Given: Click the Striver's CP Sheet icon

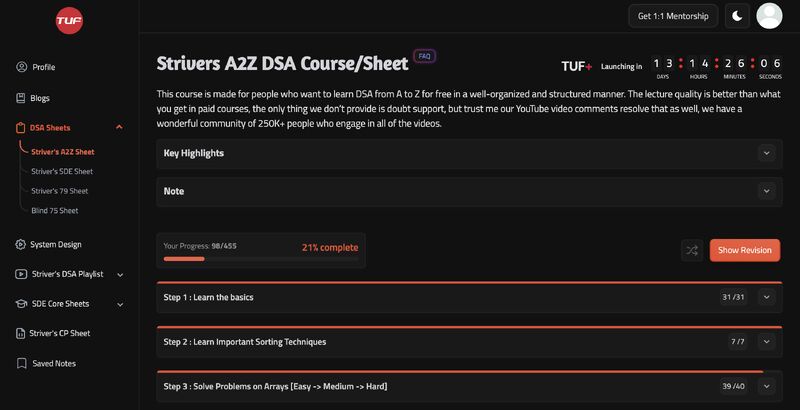Looking at the screenshot, I should coord(22,333).
